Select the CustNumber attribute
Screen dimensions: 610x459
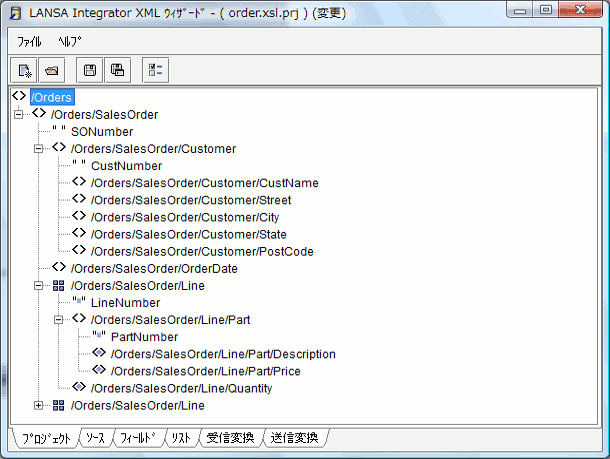coord(126,166)
